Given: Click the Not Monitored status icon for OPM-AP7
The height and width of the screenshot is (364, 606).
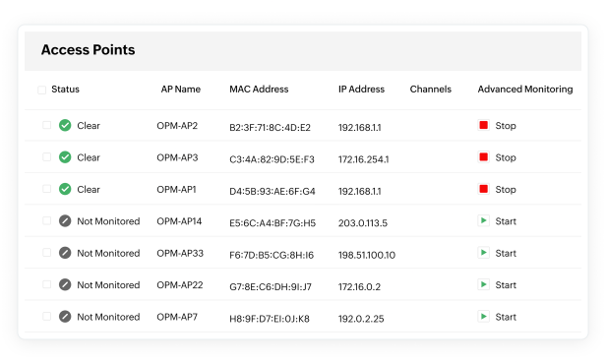Looking at the screenshot, I should (65, 317).
